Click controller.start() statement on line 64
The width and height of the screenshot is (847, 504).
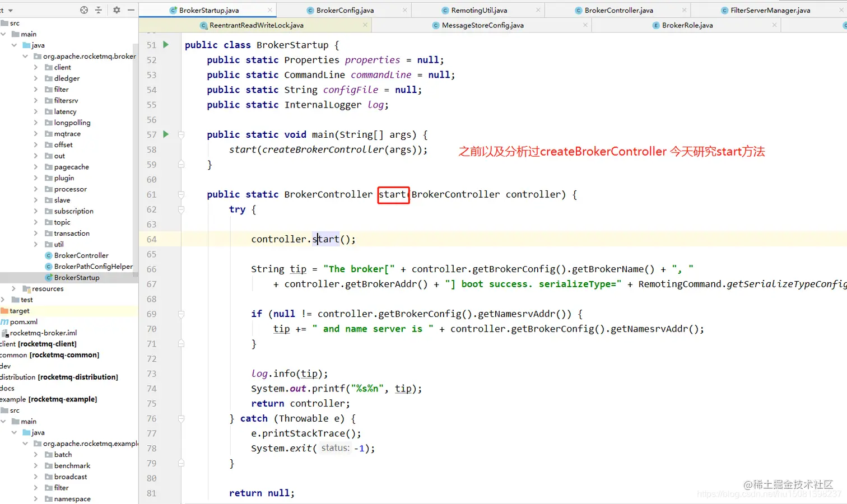pos(303,239)
